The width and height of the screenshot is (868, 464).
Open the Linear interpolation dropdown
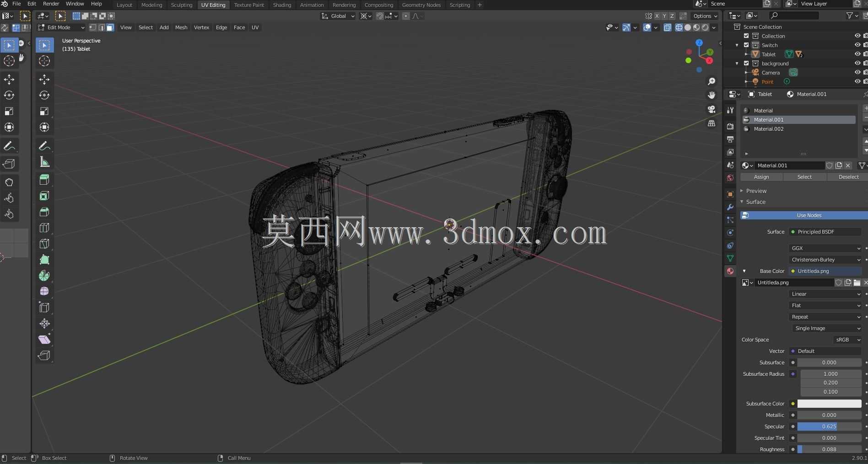(x=826, y=294)
